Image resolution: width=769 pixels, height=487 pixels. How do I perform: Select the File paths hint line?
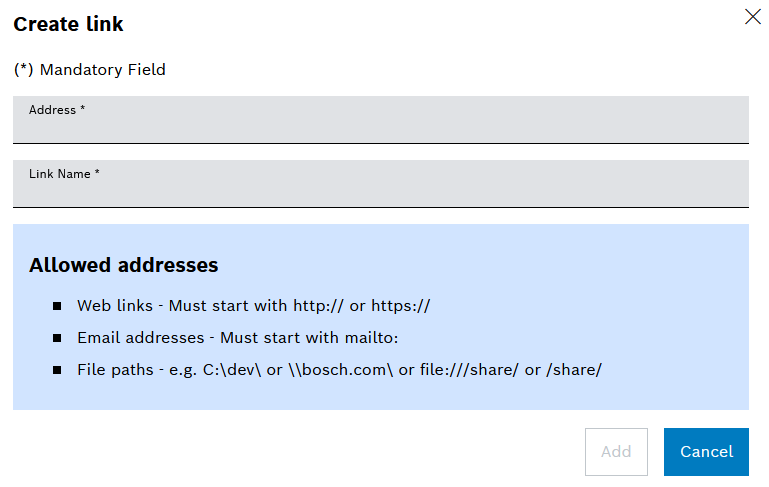coord(339,369)
